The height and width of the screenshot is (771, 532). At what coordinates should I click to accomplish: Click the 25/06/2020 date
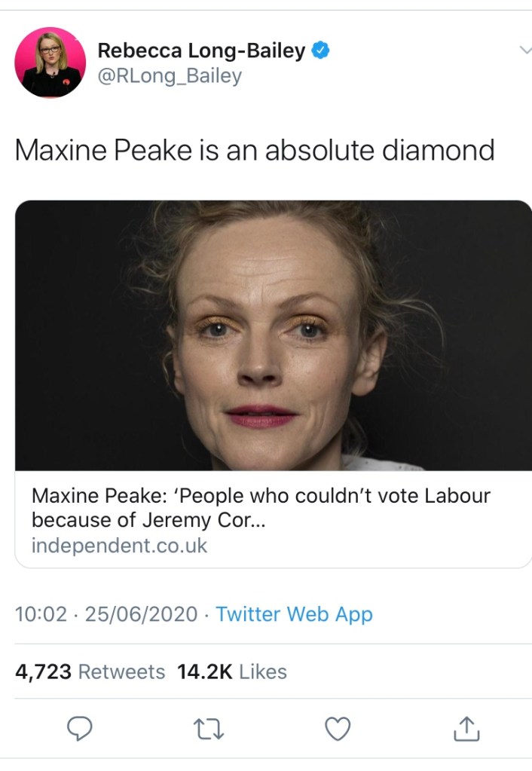[141, 614]
